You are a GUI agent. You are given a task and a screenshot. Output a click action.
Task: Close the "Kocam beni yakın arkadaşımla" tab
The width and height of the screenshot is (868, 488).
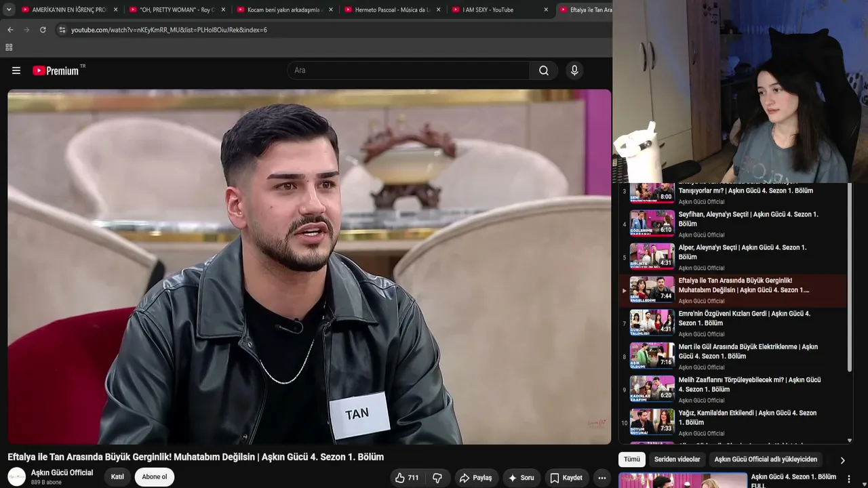coord(331,10)
